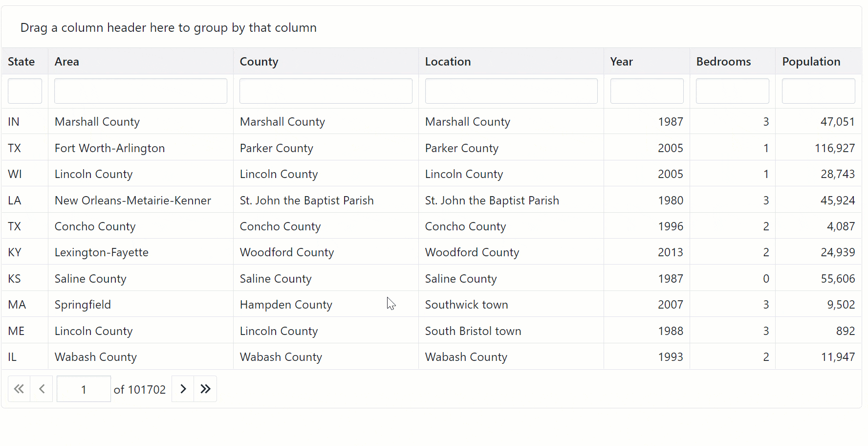The width and height of the screenshot is (868, 446).
Task: Focus the County filter box
Action: point(326,91)
